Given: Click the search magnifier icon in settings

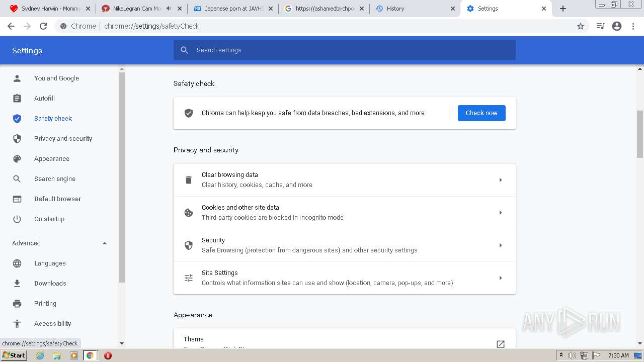Looking at the screenshot, I should (185, 50).
